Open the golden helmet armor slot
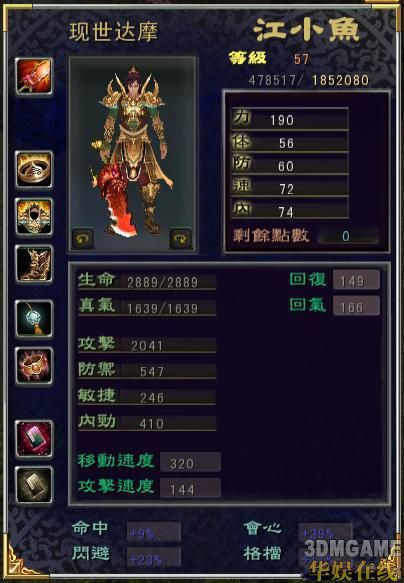This screenshot has width=404, height=583. point(34,217)
